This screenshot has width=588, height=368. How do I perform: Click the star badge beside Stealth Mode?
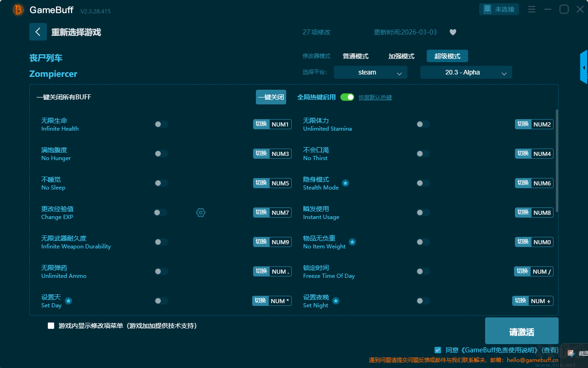(345, 183)
